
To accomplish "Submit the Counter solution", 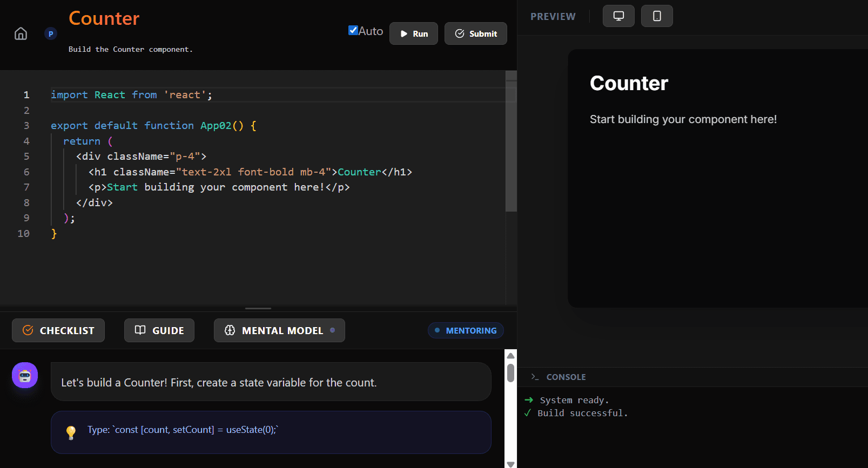I will click(476, 33).
